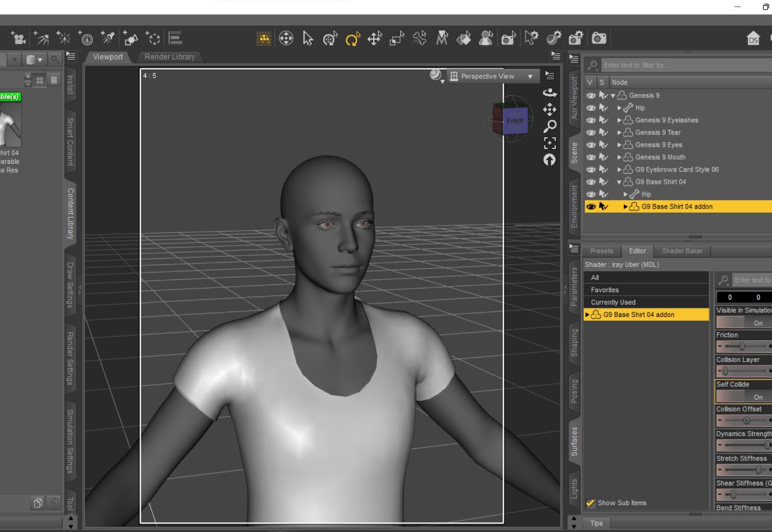Image resolution: width=772 pixels, height=532 pixels.
Task: Open the Shader Baker tab
Action: click(682, 251)
